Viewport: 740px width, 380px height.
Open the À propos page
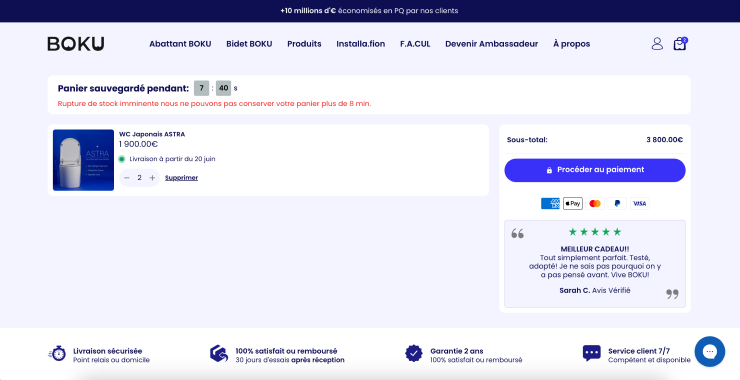[572, 44]
